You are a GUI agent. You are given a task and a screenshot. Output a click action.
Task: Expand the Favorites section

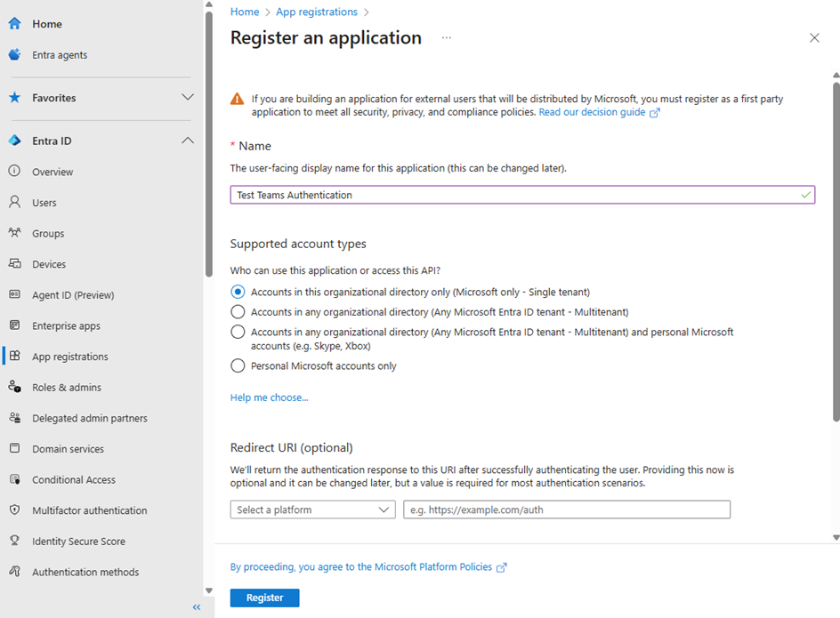(x=187, y=98)
